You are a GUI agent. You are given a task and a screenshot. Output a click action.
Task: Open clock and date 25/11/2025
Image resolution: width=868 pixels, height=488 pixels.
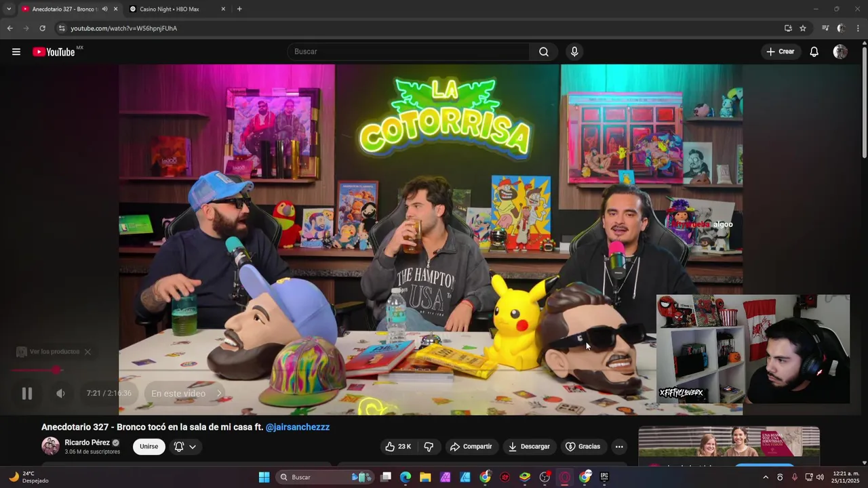846,477
